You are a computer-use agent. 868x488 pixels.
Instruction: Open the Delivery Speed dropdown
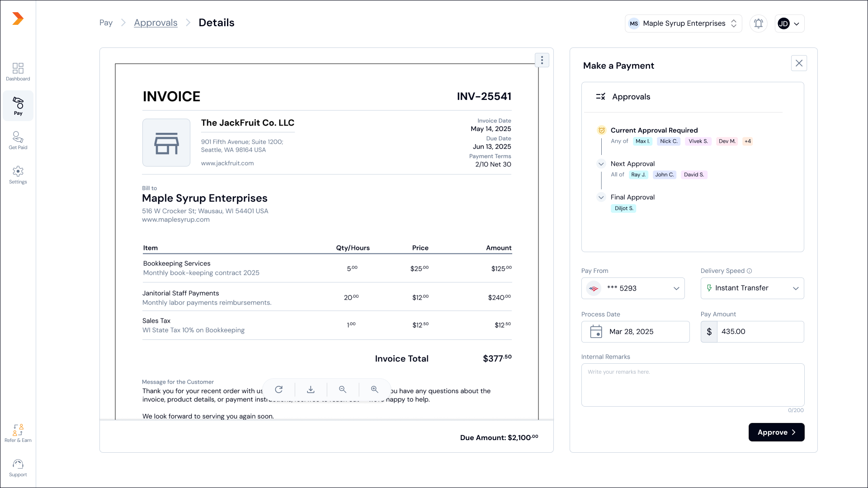pyautogui.click(x=752, y=288)
